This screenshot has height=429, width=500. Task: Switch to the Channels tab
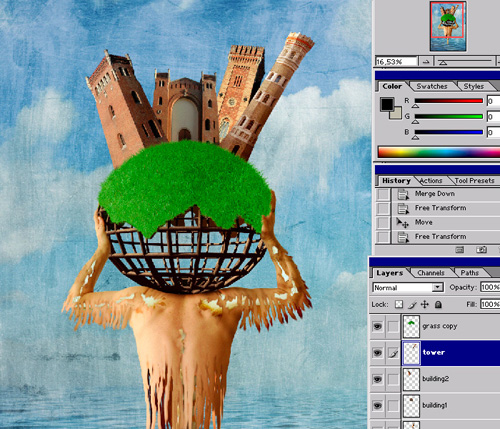click(430, 273)
